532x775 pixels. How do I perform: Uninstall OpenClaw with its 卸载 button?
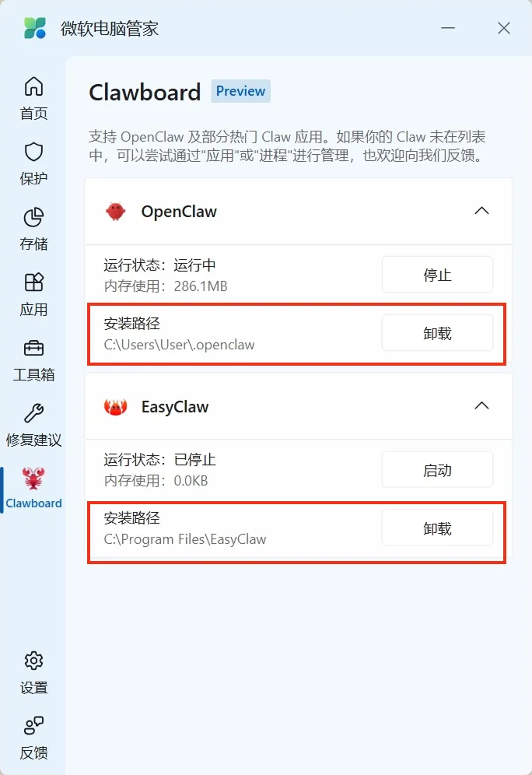coord(437,333)
